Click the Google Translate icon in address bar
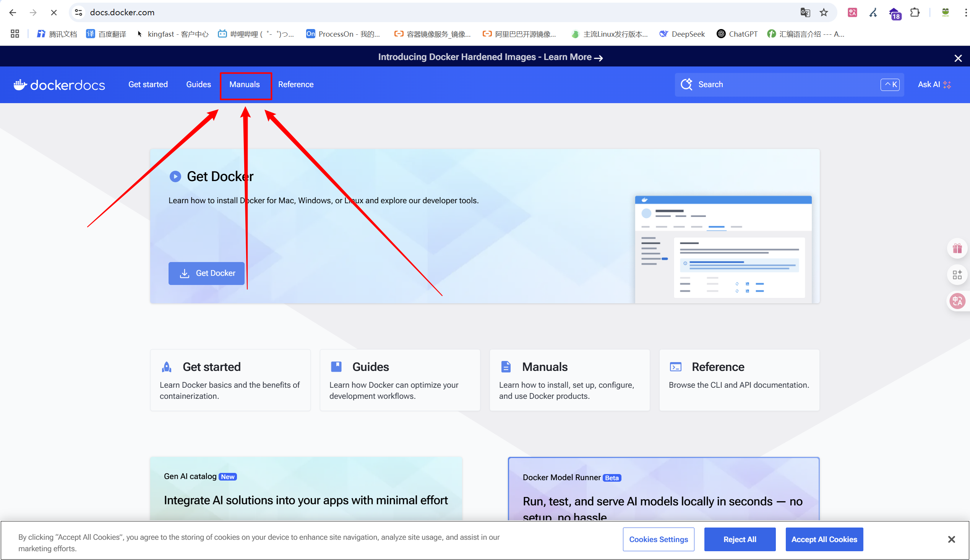 pyautogui.click(x=805, y=13)
